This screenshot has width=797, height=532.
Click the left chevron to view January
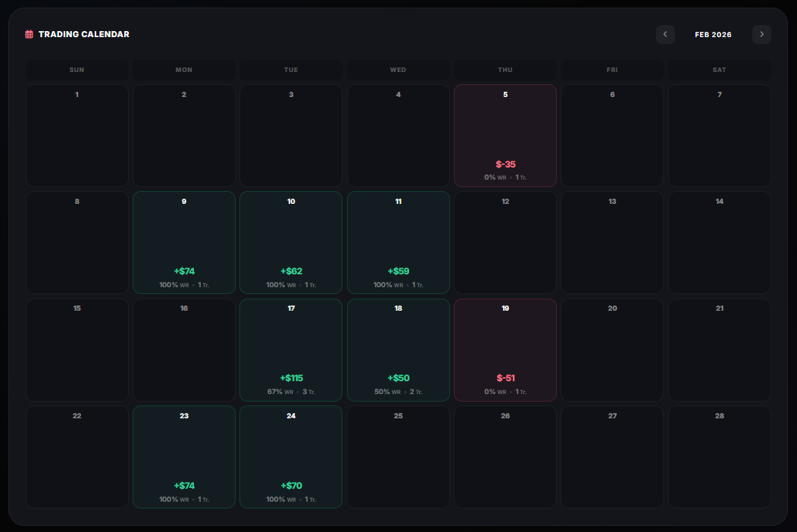pos(665,34)
